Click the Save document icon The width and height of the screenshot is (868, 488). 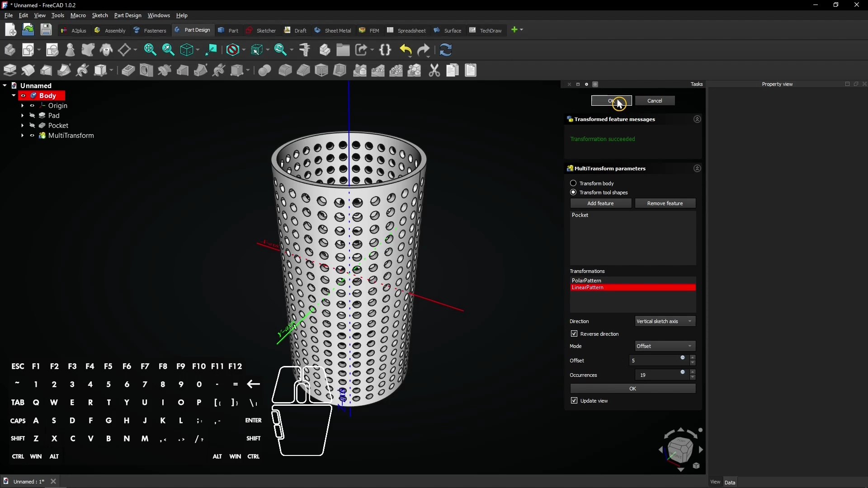pyautogui.click(x=46, y=30)
